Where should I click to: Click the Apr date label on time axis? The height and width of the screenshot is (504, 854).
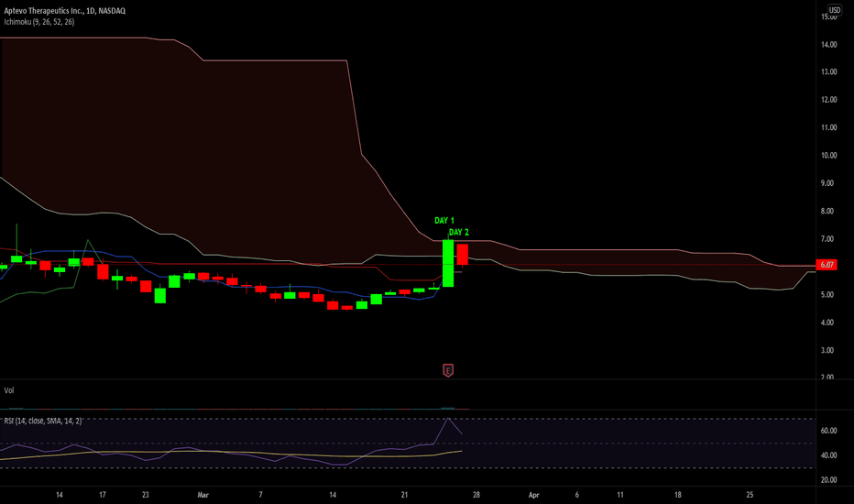(x=533, y=495)
